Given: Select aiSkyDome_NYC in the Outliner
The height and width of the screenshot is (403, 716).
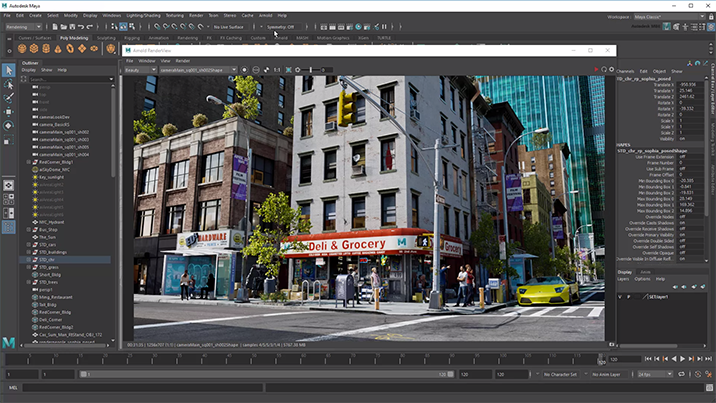Looking at the screenshot, I should (x=54, y=169).
